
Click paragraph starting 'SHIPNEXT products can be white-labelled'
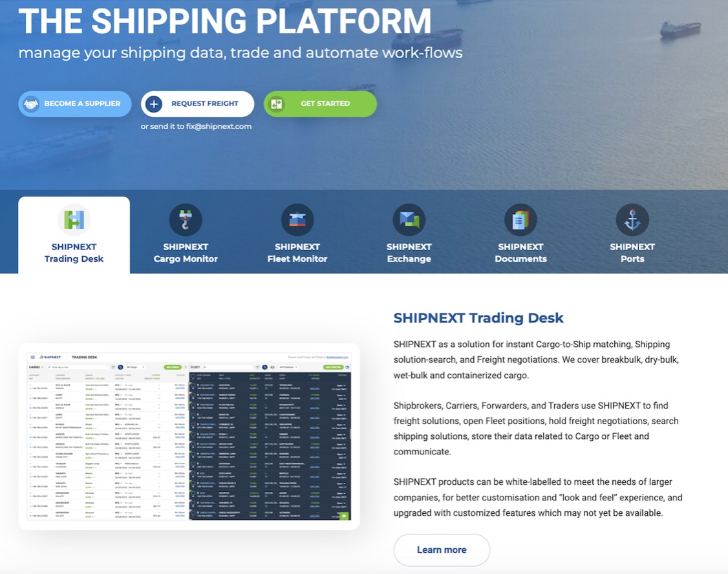tap(538, 498)
